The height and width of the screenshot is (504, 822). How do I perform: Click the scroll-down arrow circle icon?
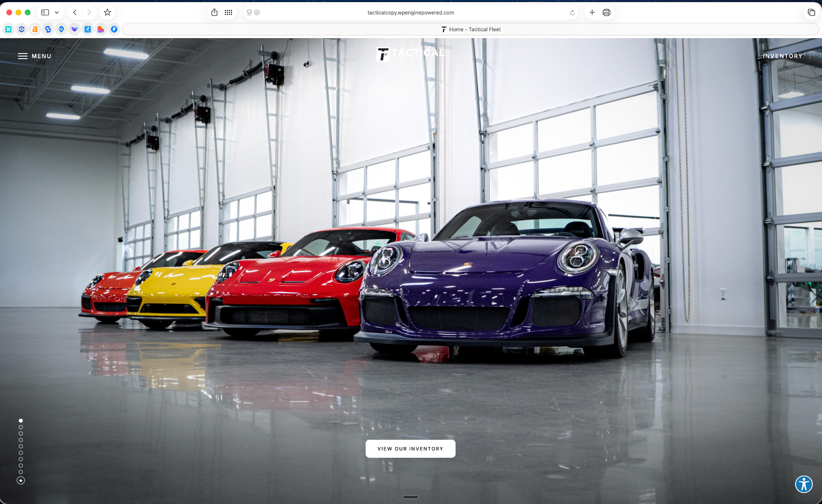tap(21, 480)
